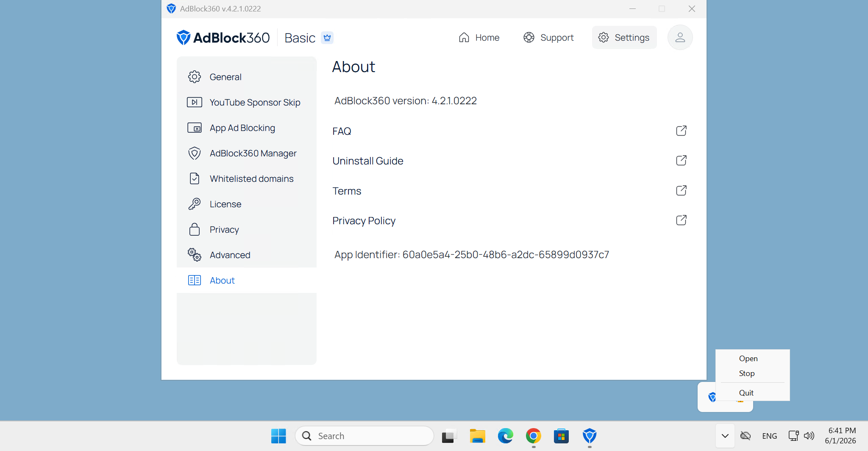Click the YouTube Sponsor Skip play icon
Viewport: 868px width, 451px height.
click(x=195, y=102)
